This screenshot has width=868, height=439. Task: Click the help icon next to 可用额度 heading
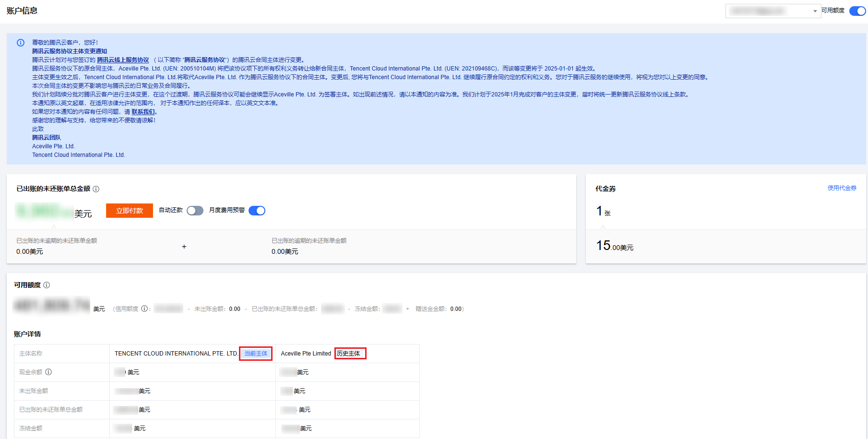(47, 285)
